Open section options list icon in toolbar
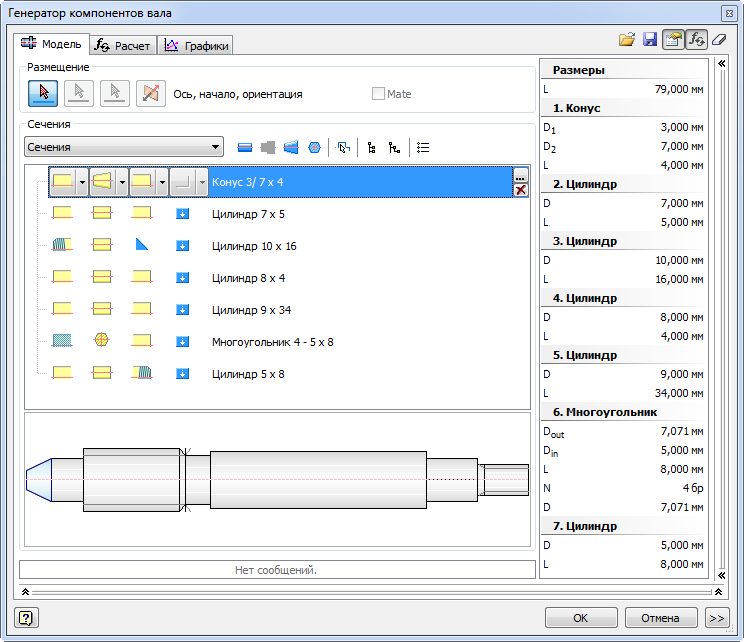This screenshot has height=642, width=744. (x=424, y=147)
